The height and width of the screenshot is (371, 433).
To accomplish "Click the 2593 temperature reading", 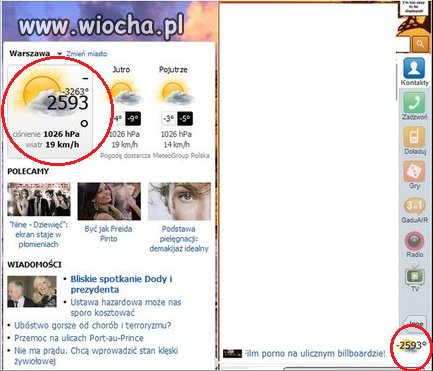I will 68,103.
